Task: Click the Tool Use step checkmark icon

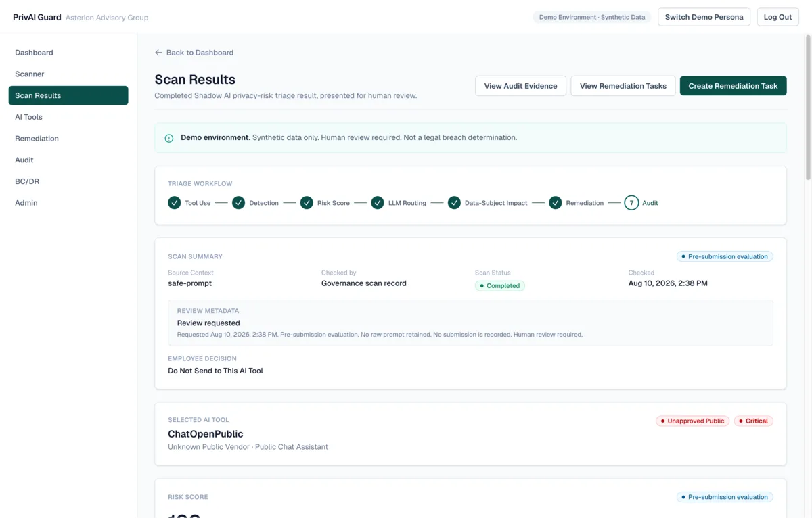Action: (x=175, y=203)
